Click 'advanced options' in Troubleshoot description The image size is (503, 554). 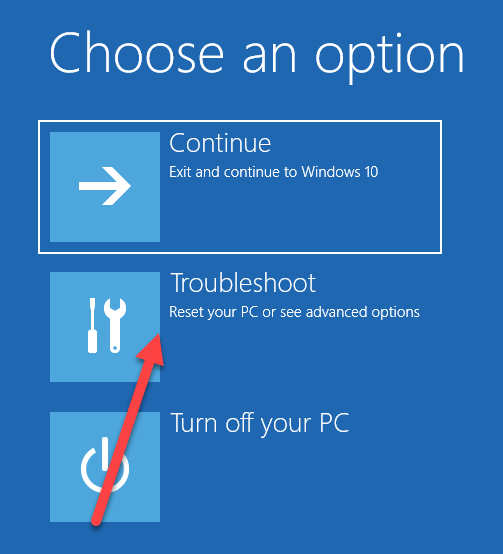[x=363, y=312]
